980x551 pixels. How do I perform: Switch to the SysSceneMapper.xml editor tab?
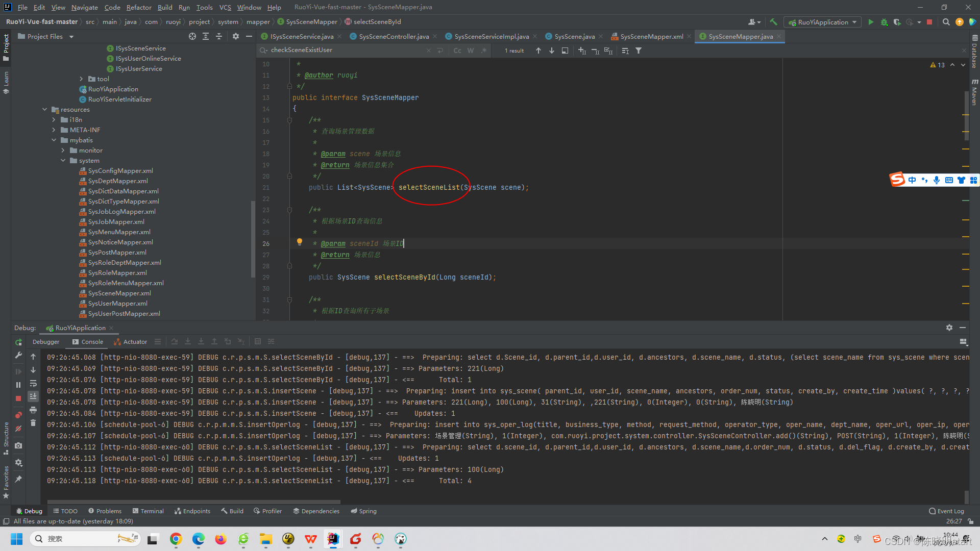pyautogui.click(x=651, y=36)
